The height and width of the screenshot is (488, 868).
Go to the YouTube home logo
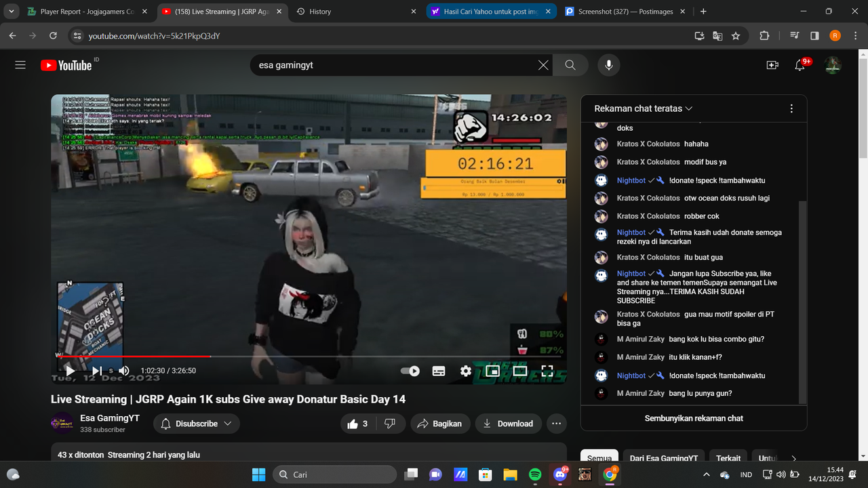66,65
